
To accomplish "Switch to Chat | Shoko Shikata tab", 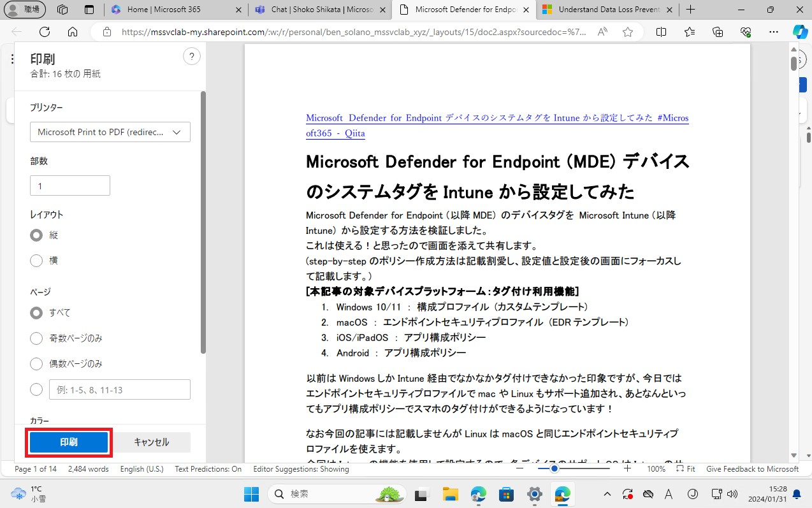I will [319, 10].
